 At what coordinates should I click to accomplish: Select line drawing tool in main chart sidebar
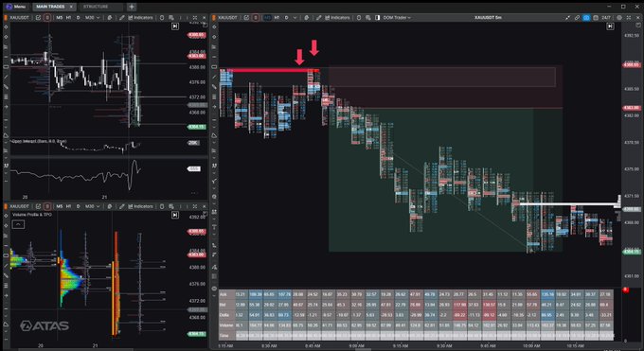(214, 77)
